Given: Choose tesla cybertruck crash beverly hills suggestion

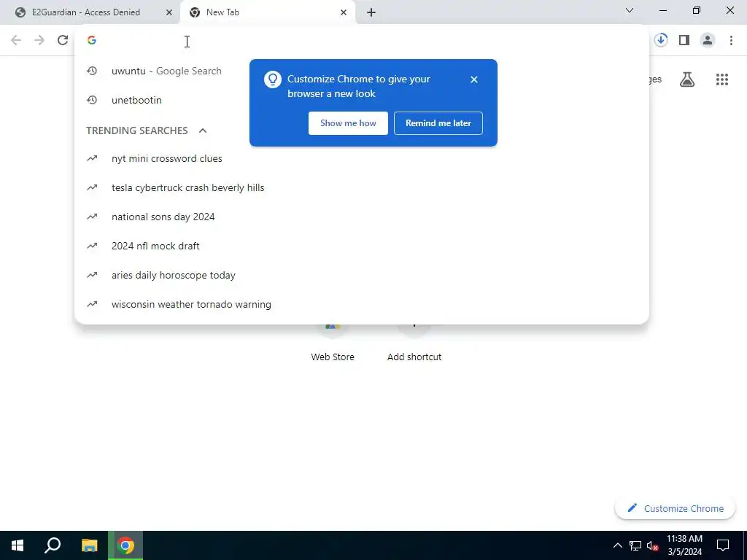Looking at the screenshot, I should coord(362,187).
